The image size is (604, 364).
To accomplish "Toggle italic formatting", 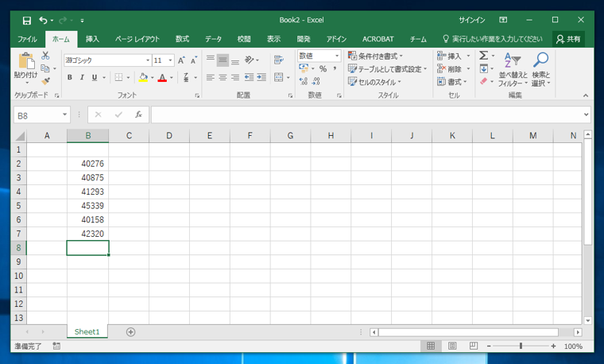I will click(x=82, y=77).
